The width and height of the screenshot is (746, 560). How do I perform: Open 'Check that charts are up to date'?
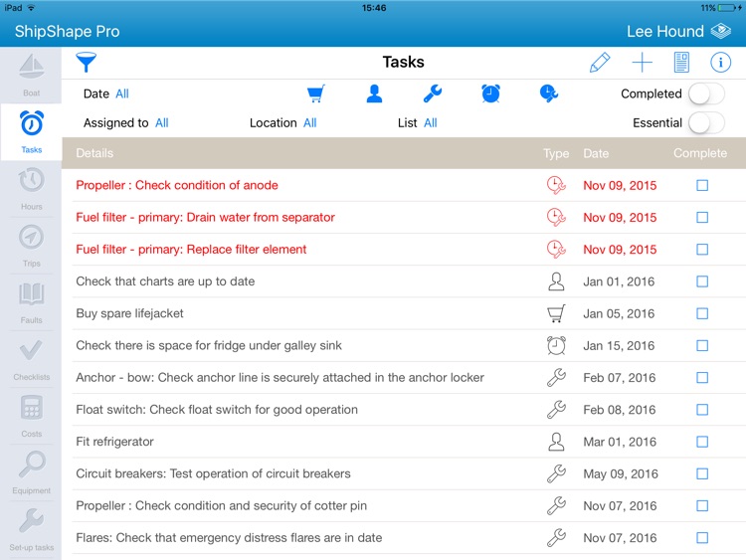pyautogui.click(x=165, y=281)
